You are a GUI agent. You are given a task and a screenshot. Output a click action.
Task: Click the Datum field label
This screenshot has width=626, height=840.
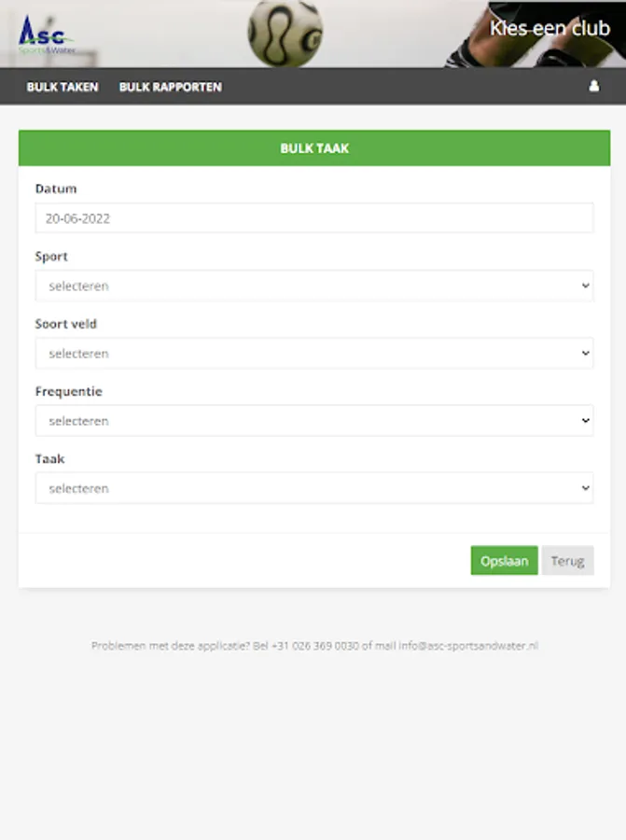click(56, 189)
